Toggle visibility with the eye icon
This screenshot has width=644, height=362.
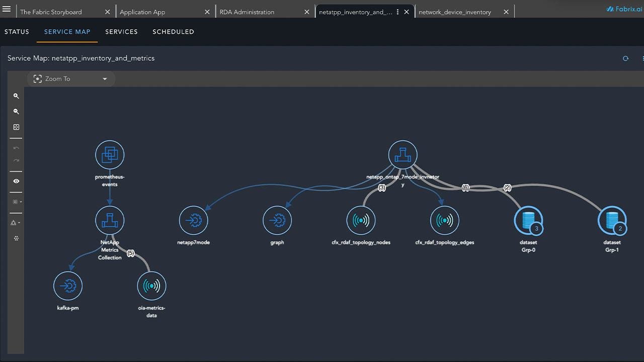(16, 181)
